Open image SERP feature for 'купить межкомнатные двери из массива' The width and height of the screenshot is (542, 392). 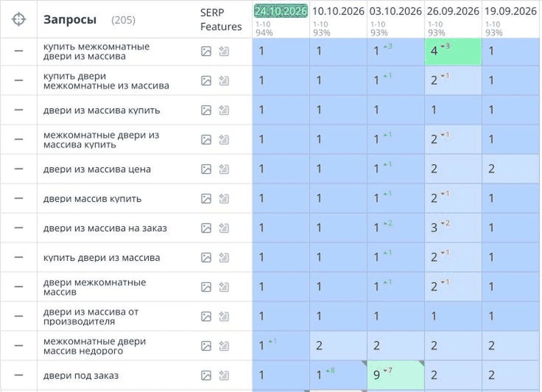[206, 51]
